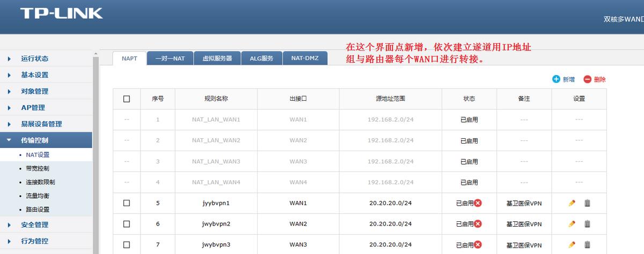Click the 删除 link text
This screenshot has height=254, width=644.
pos(599,79)
